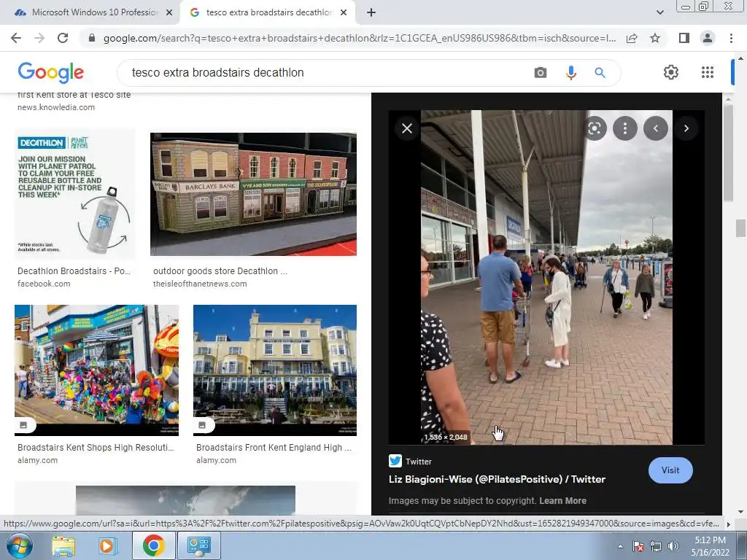Image resolution: width=747 pixels, height=560 pixels.
Task: Close the tesco extra broadstairs tab
Action: [x=344, y=13]
